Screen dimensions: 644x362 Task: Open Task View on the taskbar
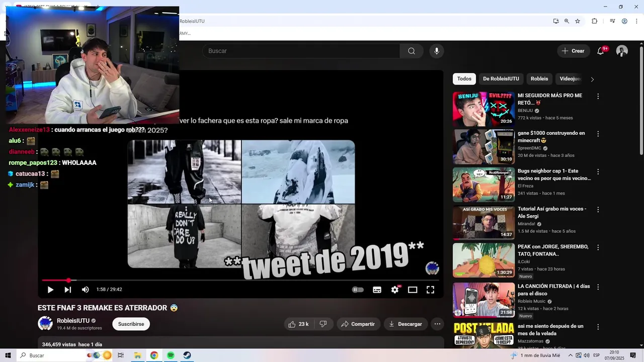point(121,355)
